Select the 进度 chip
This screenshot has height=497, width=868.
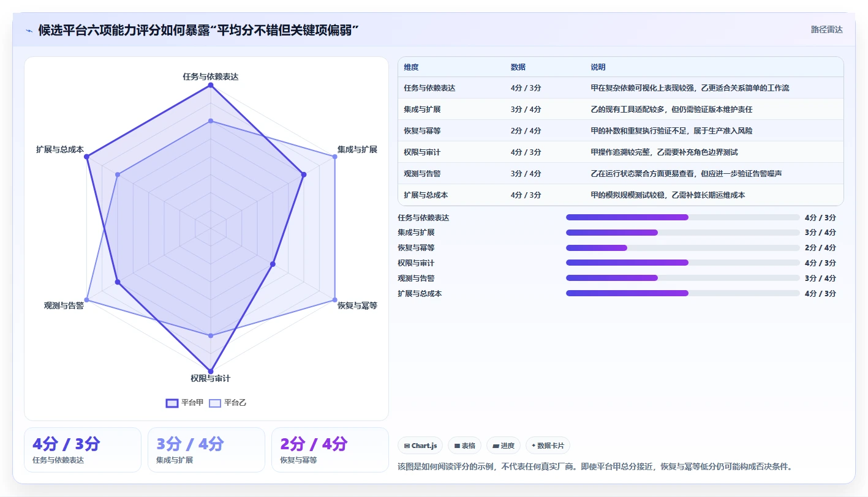(504, 446)
